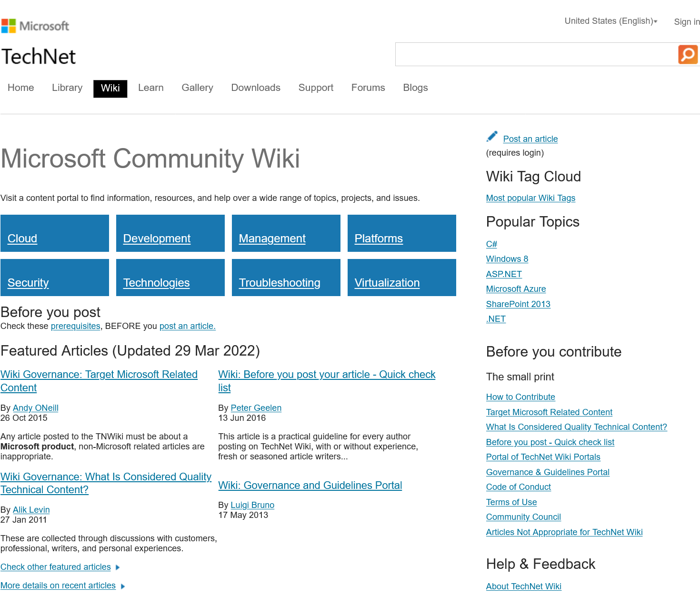This screenshot has height=596, width=700.
Task: Click Check other featured articles
Action: pos(56,567)
